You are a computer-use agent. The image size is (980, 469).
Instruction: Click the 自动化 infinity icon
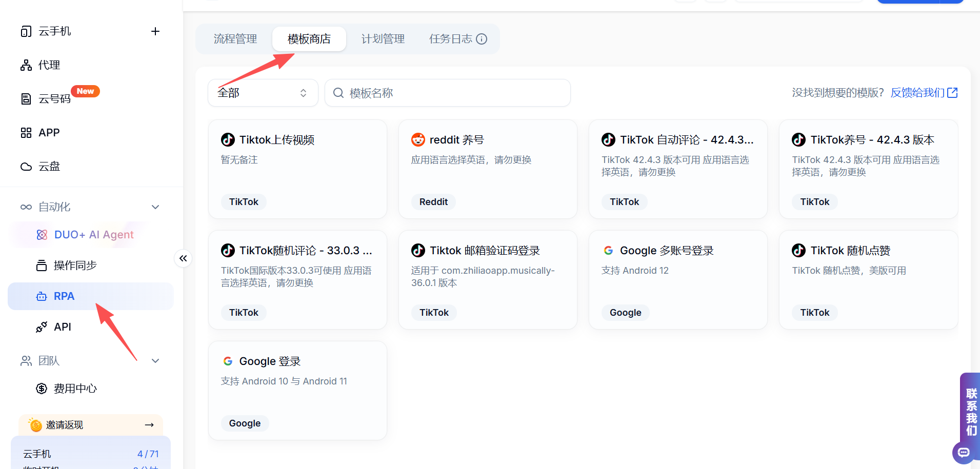[26, 207]
